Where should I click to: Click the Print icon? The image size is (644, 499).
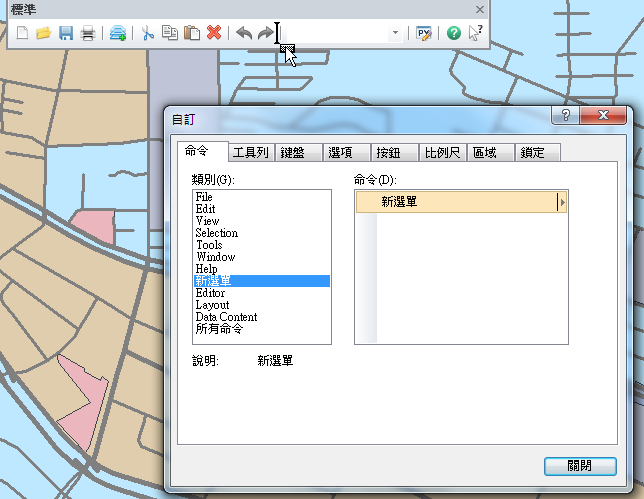tap(87, 33)
